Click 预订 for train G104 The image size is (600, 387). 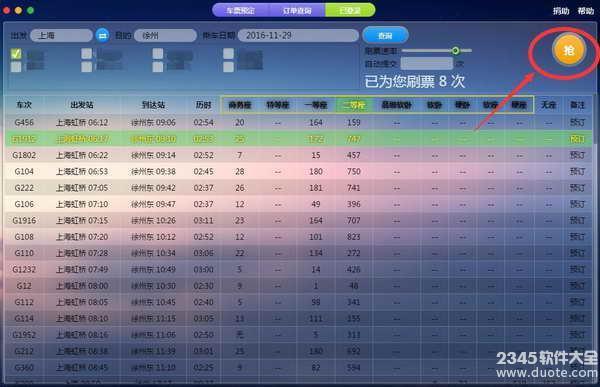click(577, 171)
